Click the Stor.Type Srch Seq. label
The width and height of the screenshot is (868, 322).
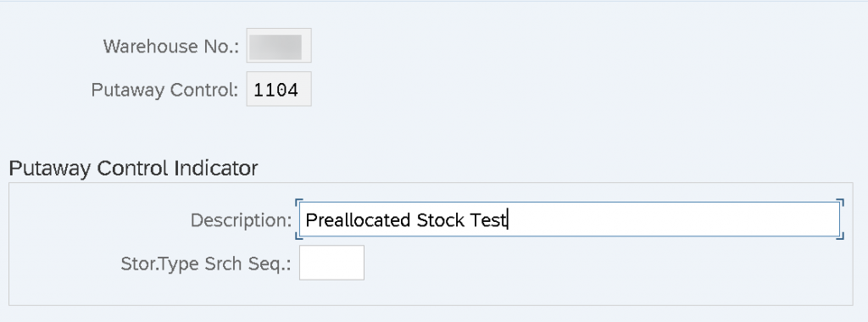pyautogui.click(x=207, y=264)
